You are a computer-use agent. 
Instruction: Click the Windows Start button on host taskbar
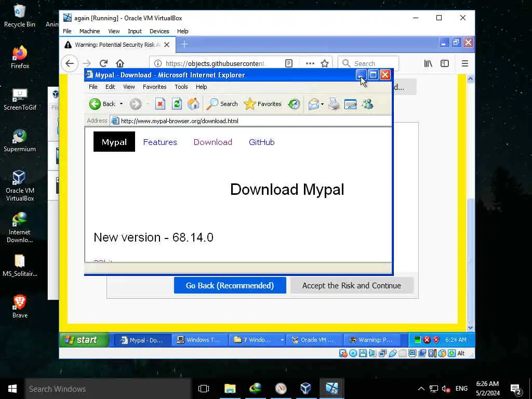12,389
